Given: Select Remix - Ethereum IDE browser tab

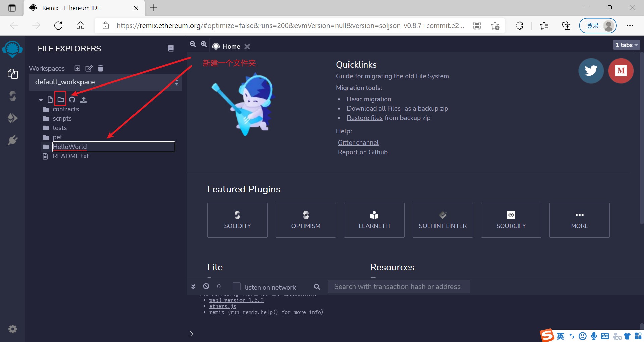Looking at the screenshot, I should click(84, 8).
